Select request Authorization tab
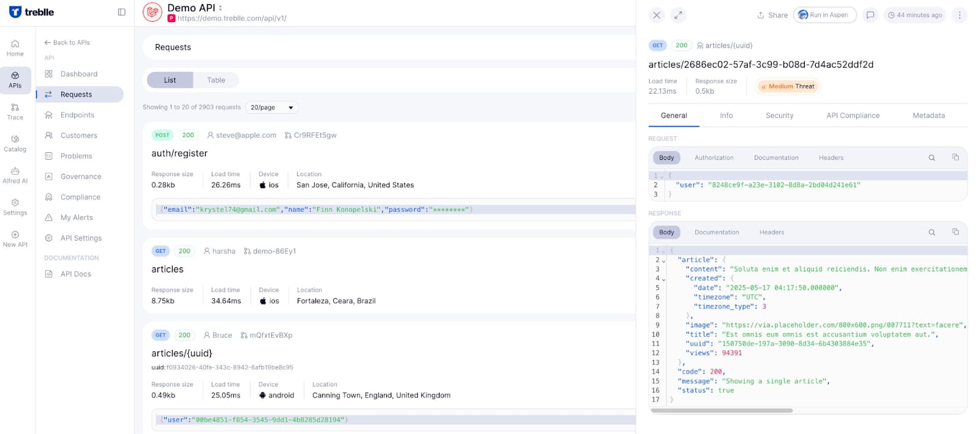The width and height of the screenshot is (980, 434). click(x=714, y=158)
